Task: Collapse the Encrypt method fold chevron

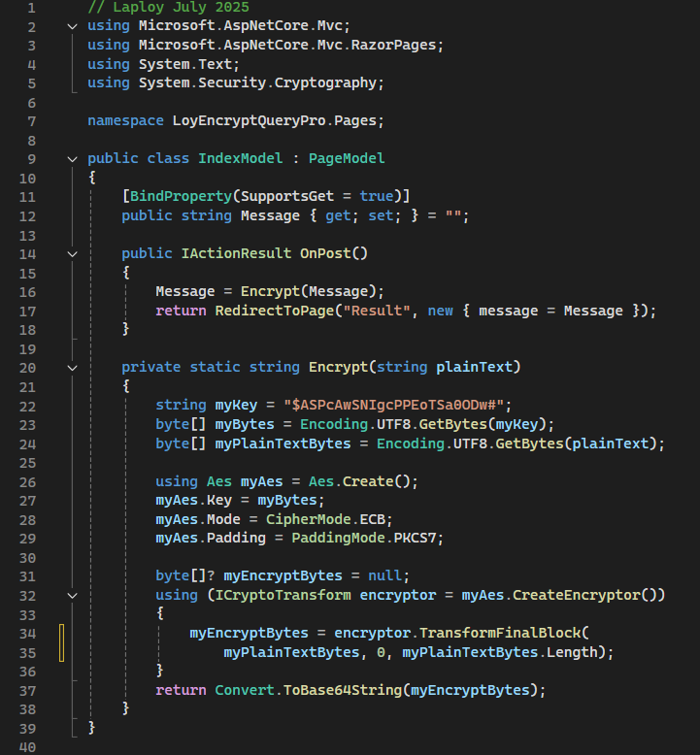Action: pyautogui.click(x=73, y=368)
